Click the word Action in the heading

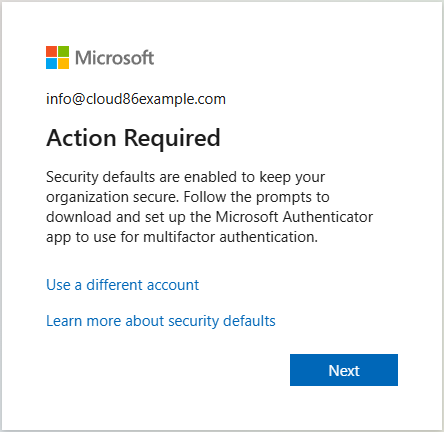[81, 138]
